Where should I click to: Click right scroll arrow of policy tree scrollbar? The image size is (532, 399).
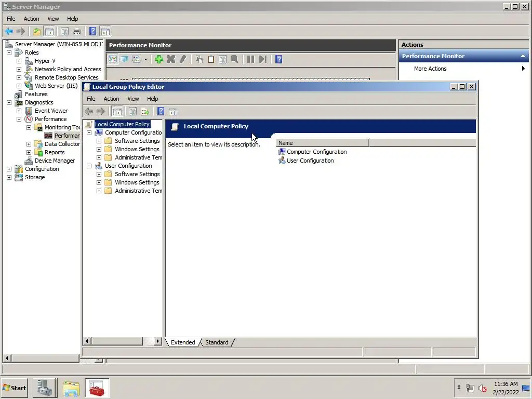point(157,341)
